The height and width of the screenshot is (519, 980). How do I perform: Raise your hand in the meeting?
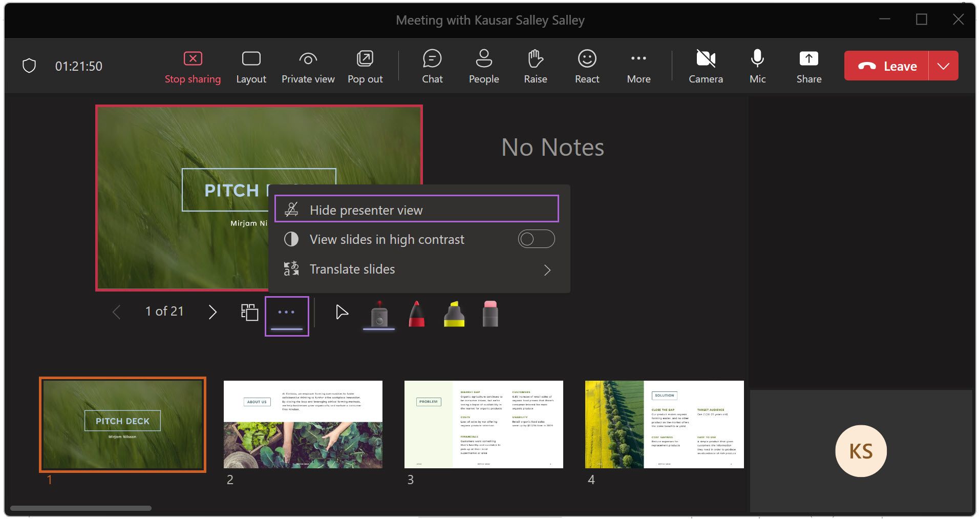coord(535,66)
